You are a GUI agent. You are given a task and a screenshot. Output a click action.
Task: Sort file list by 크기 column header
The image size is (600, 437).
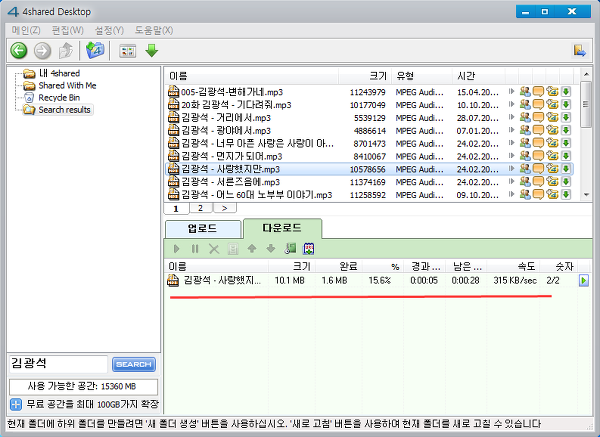(365, 76)
